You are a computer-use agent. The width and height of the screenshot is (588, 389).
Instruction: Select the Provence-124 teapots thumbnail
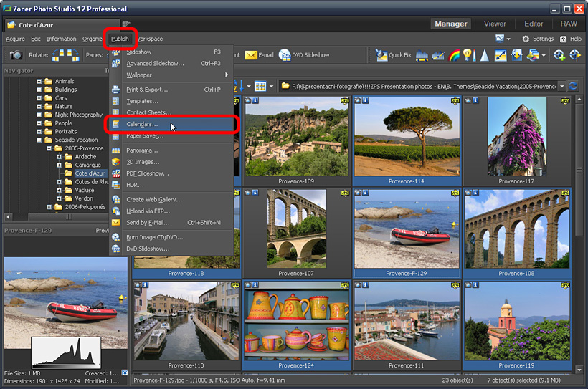pos(296,325)
